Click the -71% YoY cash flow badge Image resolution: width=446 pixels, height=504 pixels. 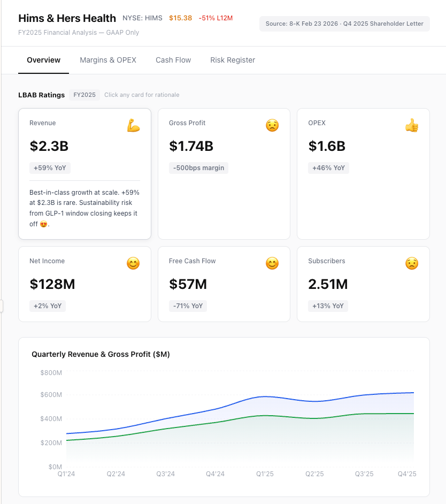tap(188, 306)
